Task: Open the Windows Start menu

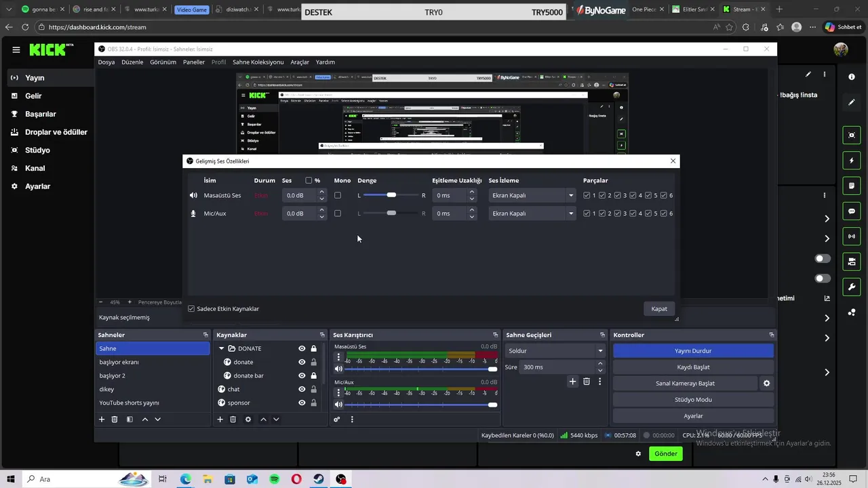Action: click(11, 479)
